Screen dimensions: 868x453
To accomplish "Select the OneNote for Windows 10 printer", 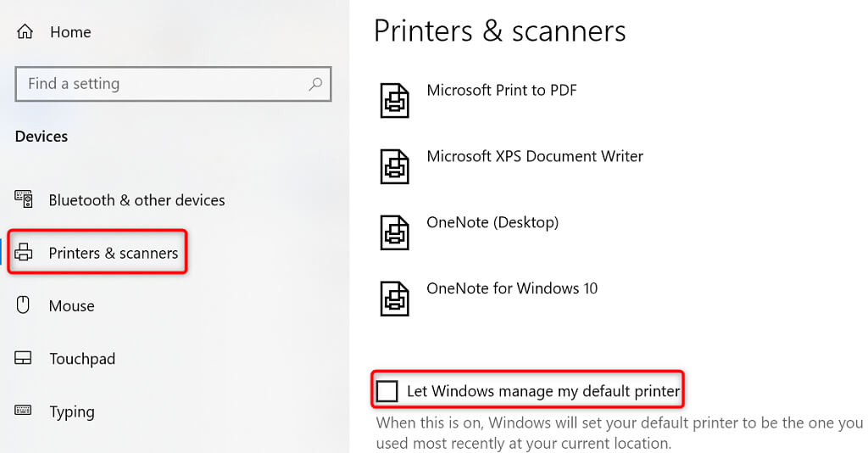I will (x=512, y=288).
